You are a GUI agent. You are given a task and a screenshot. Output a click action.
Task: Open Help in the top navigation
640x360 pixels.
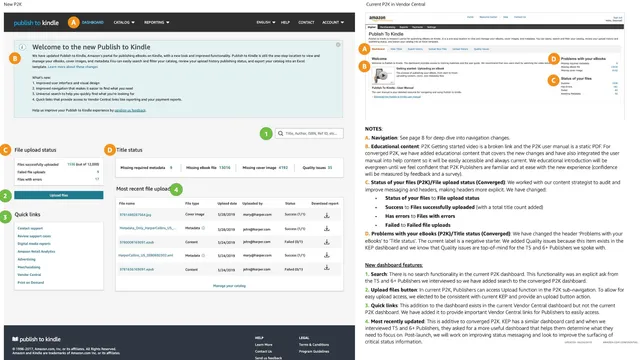[x=285, y=22]
